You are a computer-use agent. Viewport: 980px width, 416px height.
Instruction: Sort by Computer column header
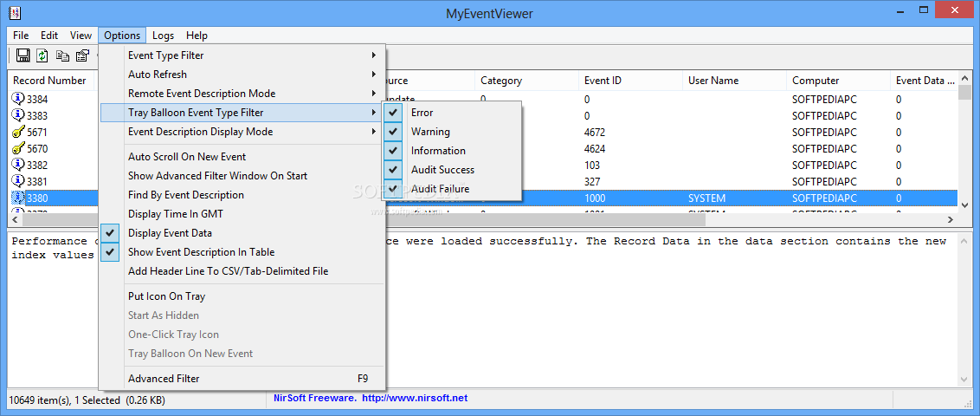(x=838, y=81)
